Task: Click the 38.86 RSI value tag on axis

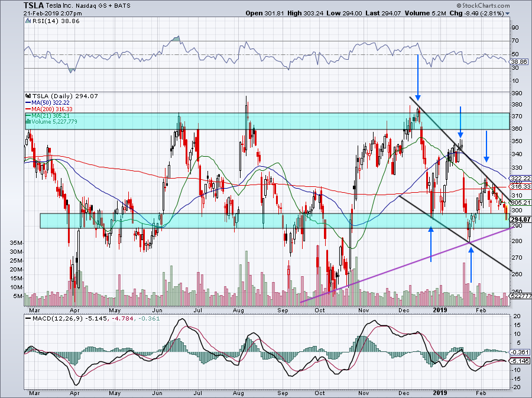Action: click(x=519, y=62)
